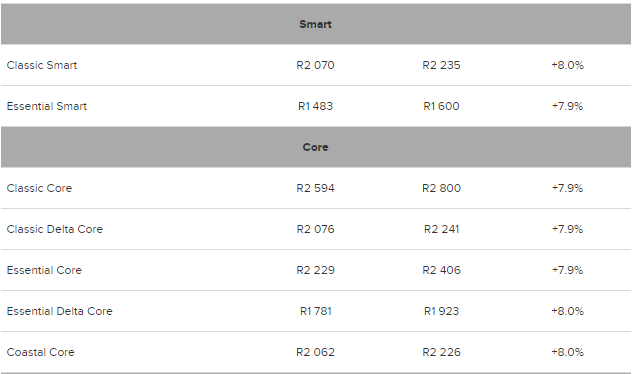The height and width of the screenshot is (374, 633).
Task: Select the R2 070 Classic Smart price
Action: [315, 65]
